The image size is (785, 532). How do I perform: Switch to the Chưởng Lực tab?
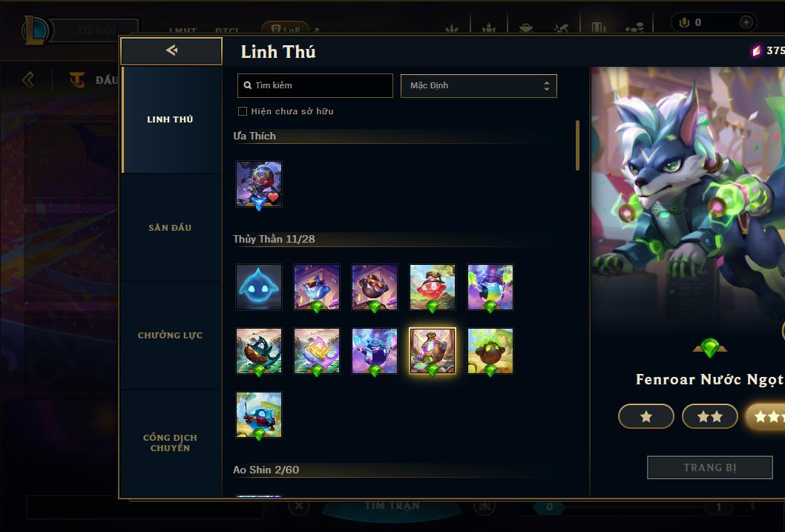[170, 335]
